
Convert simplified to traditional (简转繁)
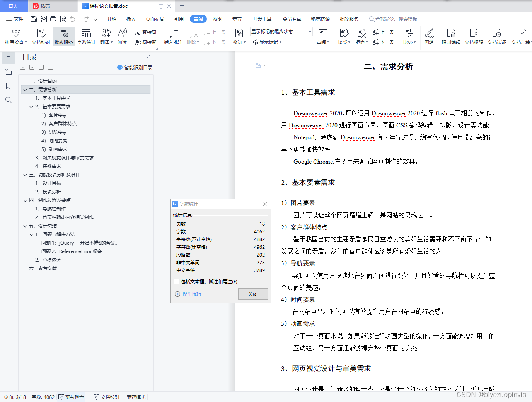pos(145,42)
